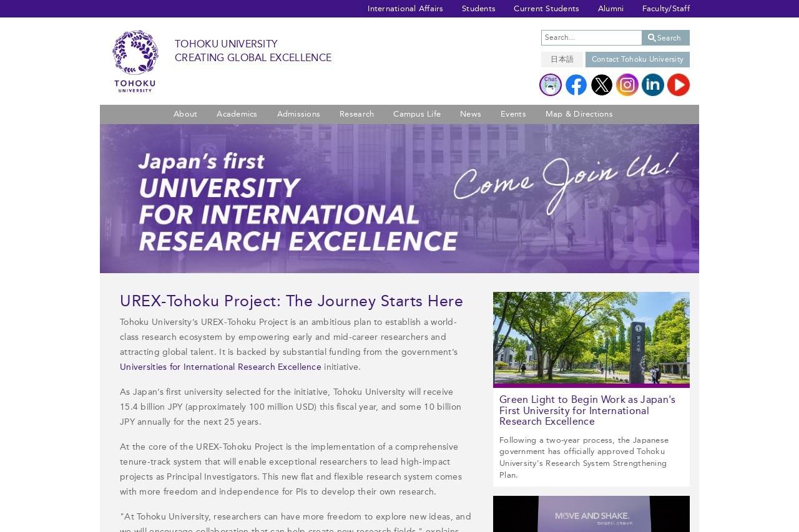The width and height of the screenshot is (799, 532).
Task: Open the Academics menu
Action: tap(237, 114)
